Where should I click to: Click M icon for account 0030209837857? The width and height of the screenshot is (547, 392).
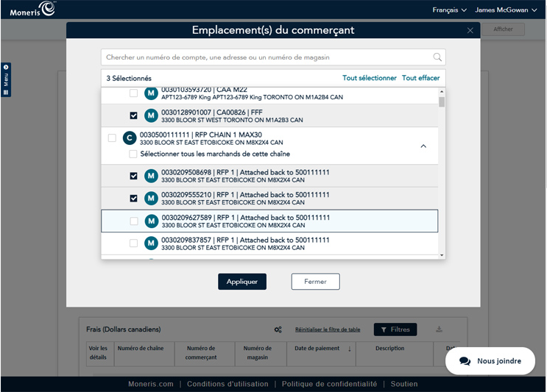click(x=151, y=243)
